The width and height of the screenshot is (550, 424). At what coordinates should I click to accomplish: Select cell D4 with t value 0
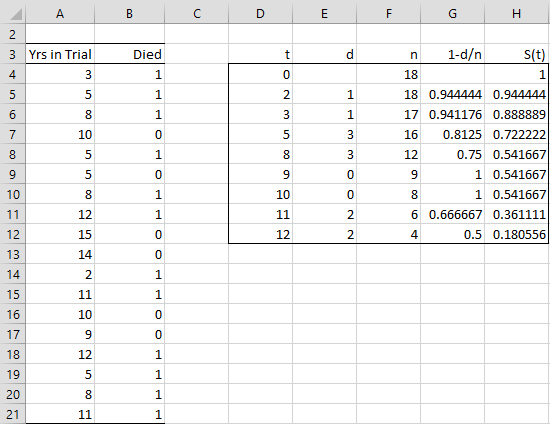[260, 74]
